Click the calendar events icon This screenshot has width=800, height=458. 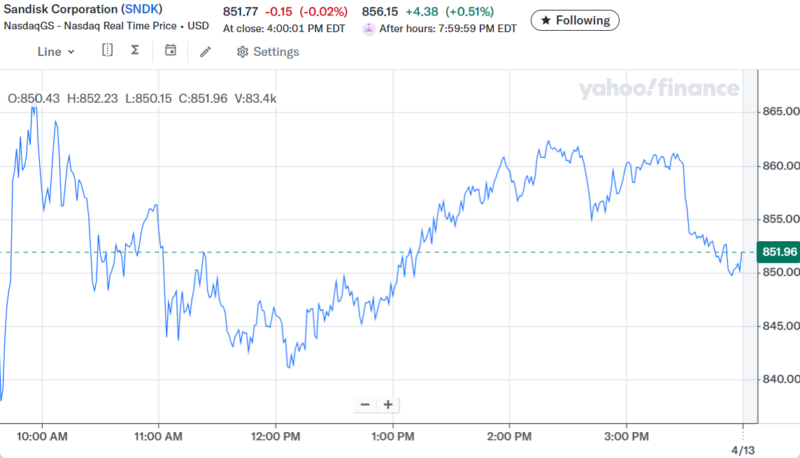171,51
